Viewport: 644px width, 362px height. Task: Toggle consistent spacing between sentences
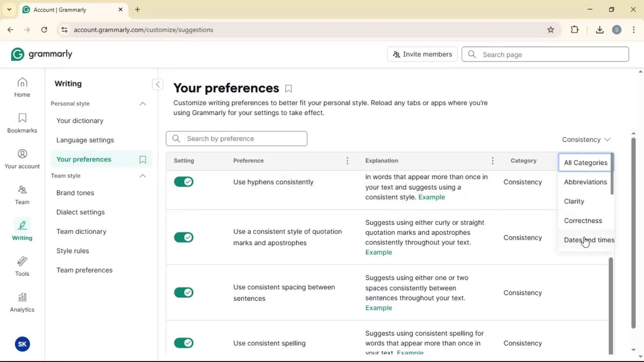(x=184, y=293)
